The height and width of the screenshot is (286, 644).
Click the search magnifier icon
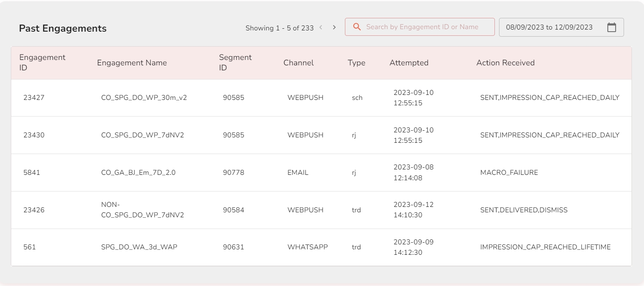[357, 27]
